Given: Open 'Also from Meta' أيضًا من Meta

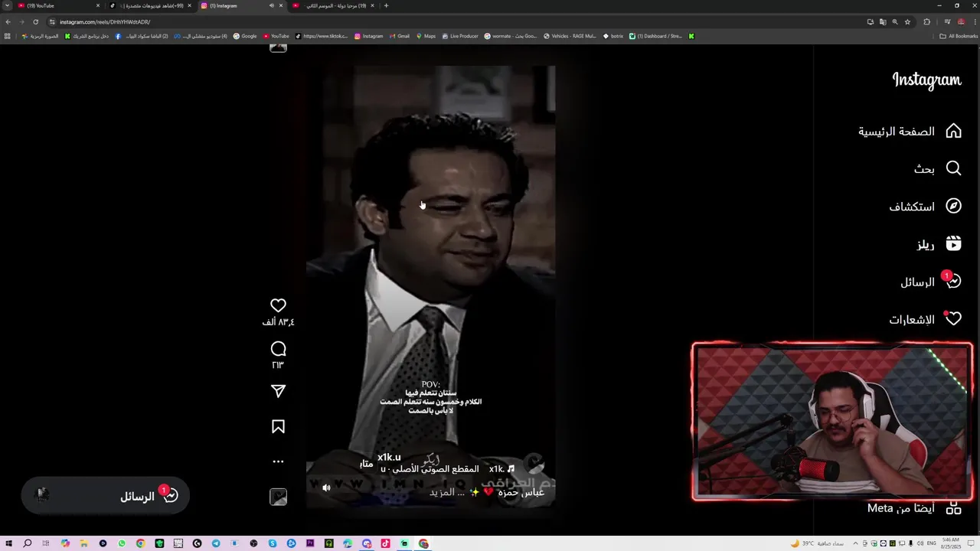Looking at the screenshot, I should [x=914, y=508].
